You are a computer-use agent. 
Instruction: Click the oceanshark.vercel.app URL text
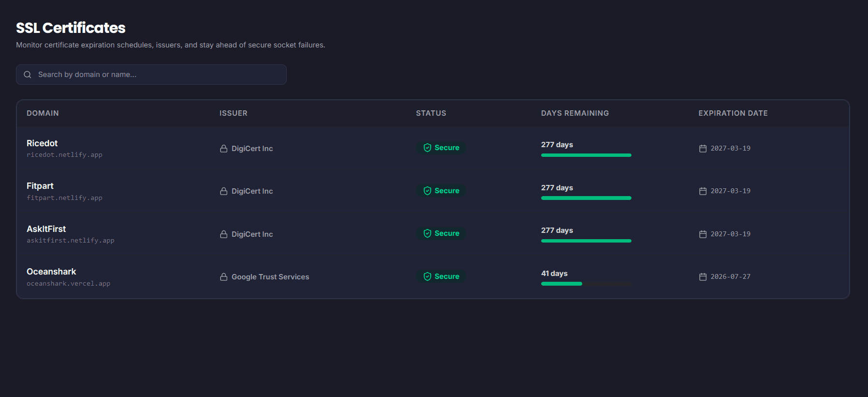click(68, 284)
